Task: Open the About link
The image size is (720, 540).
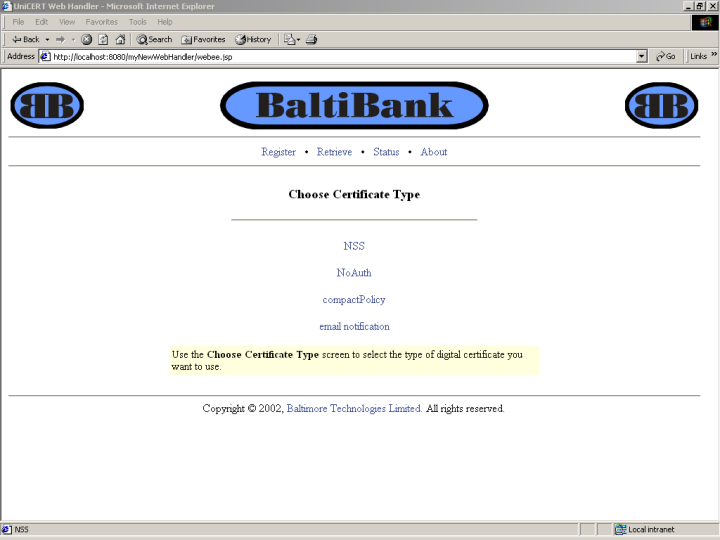Action: click(x=434, y=152)
